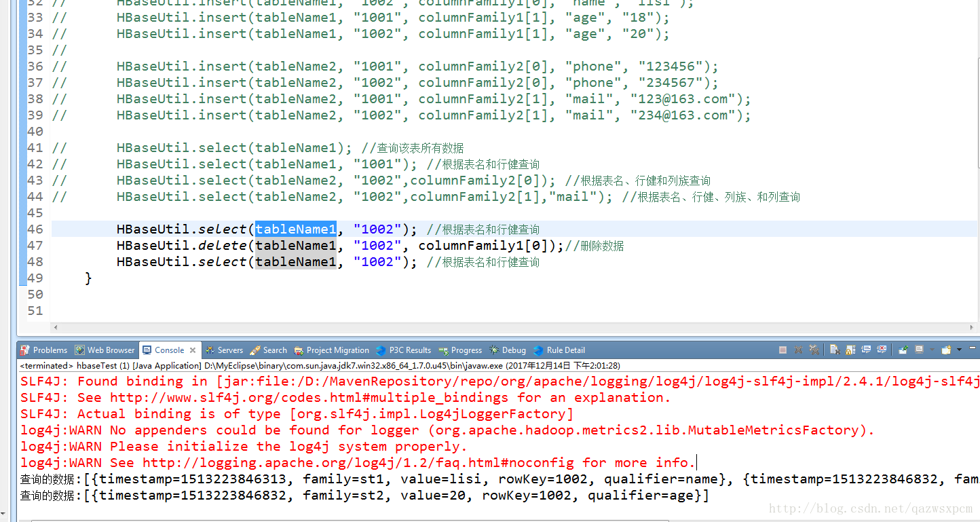Image resolution: width=980 pixels, height=522 pixels.
Task: Click the SLF4J Found binding console line
Action: click(x=500, y=381)
